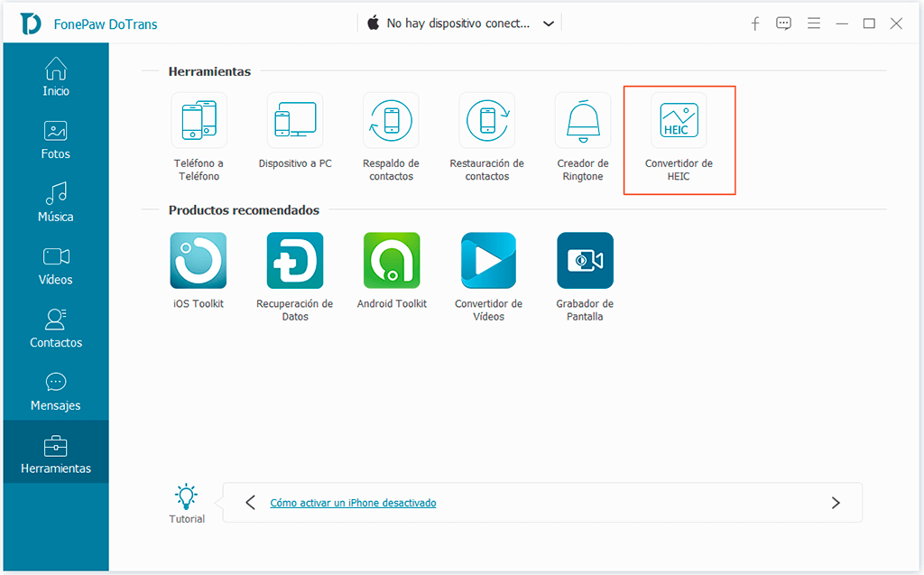Show previous tutorial tip

251,503
